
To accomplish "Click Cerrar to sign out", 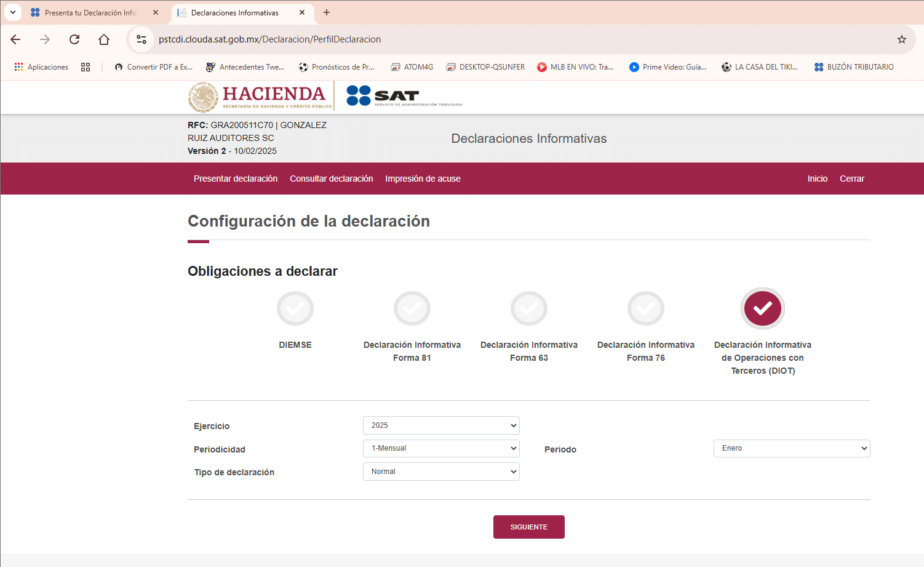I will (851, 179).
